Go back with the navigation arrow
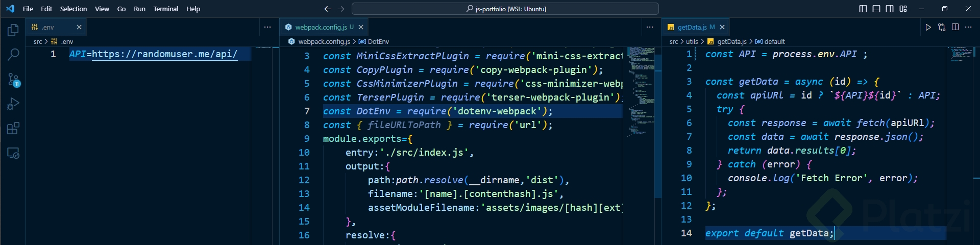Image resolution: width=980 pixels, height=245 pixels. (x=328, y=9)
